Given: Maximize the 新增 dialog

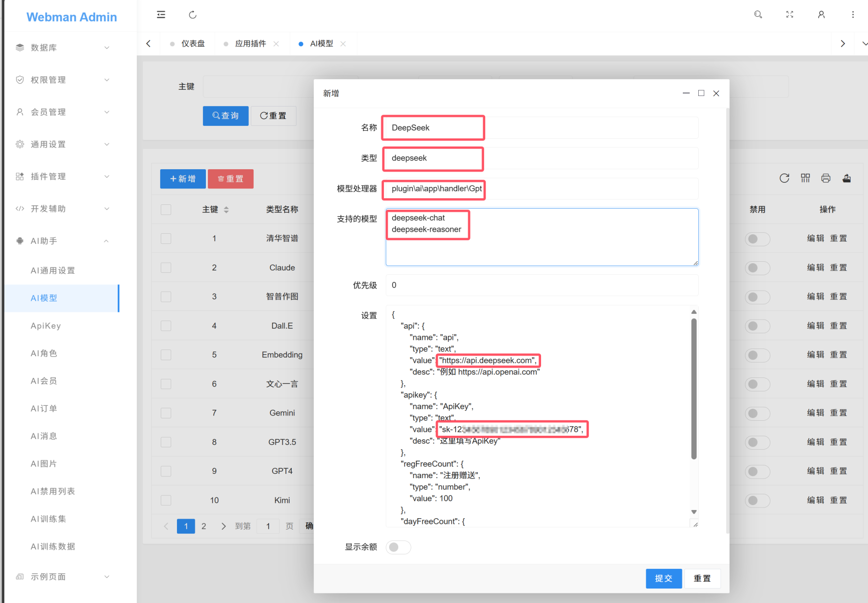Looking at the screenshot, I should pyautogui.click(x=701, y=93).
